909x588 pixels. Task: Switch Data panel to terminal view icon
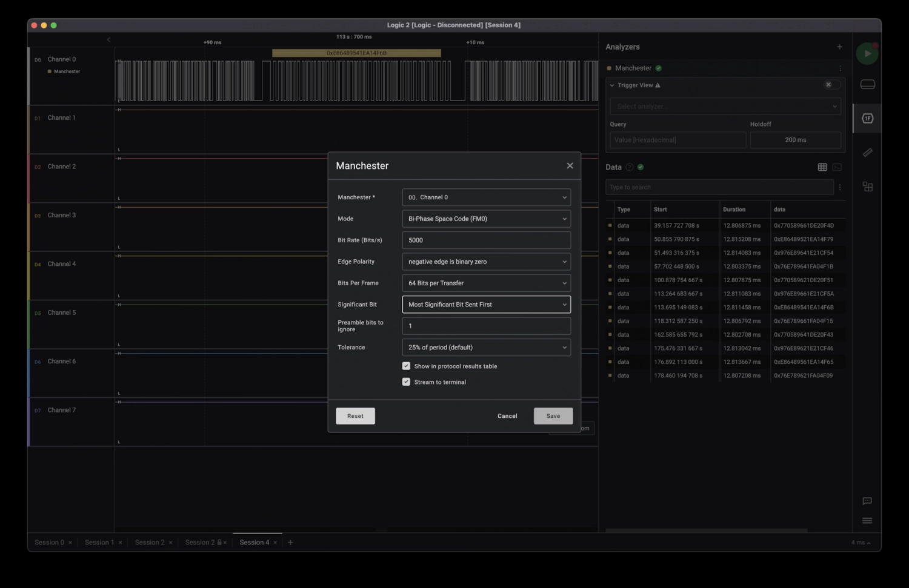(x=837, y=167)
